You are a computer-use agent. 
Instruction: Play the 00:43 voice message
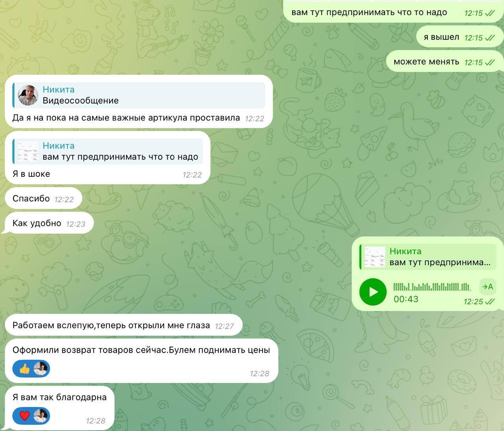[373, 292]
